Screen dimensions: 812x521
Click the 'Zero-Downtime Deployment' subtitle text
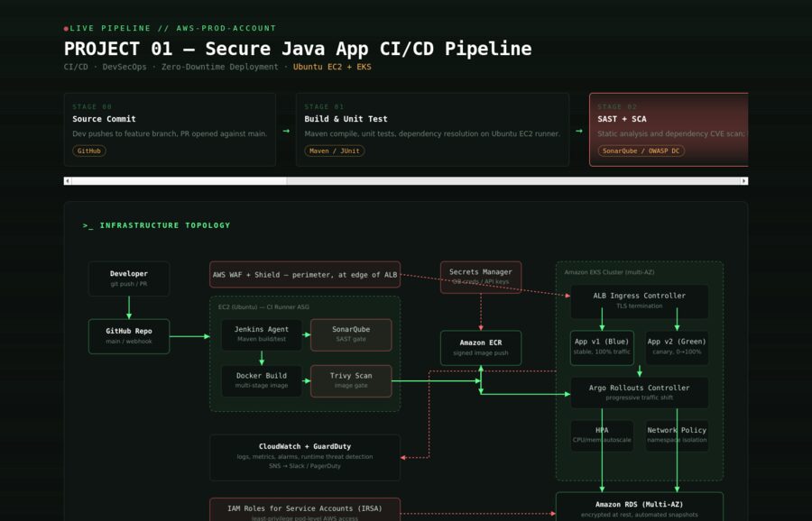click(219, 67)
